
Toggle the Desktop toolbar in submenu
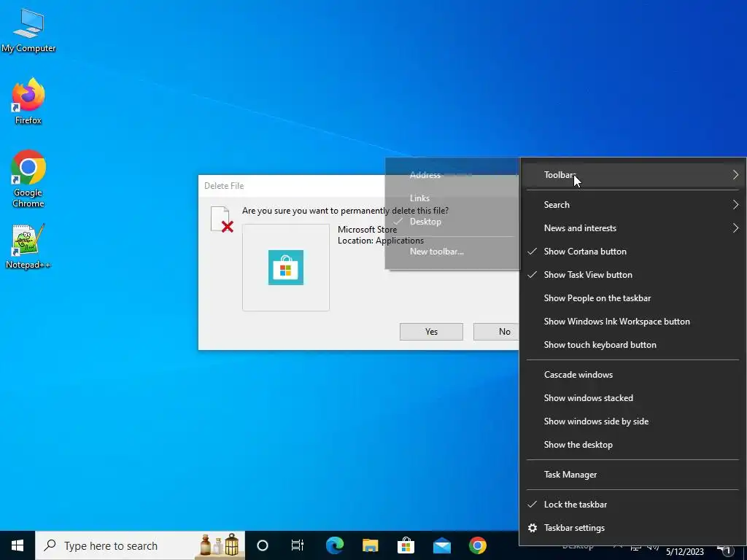coord(452,222)
